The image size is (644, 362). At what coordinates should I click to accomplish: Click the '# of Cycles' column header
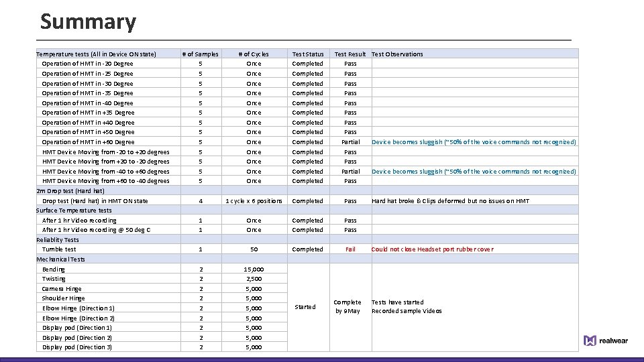(254, 54)
